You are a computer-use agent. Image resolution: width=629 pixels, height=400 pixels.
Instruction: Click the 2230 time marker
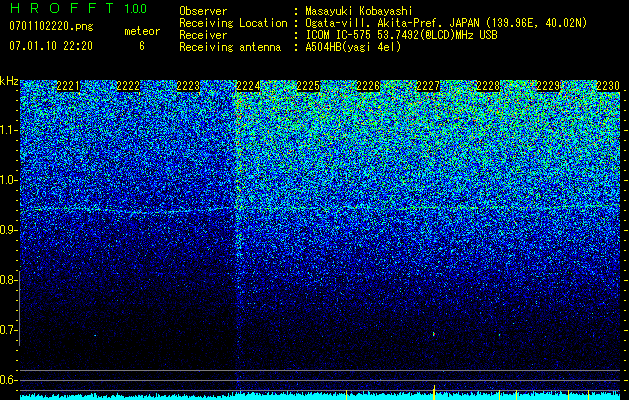coord(608,86)
